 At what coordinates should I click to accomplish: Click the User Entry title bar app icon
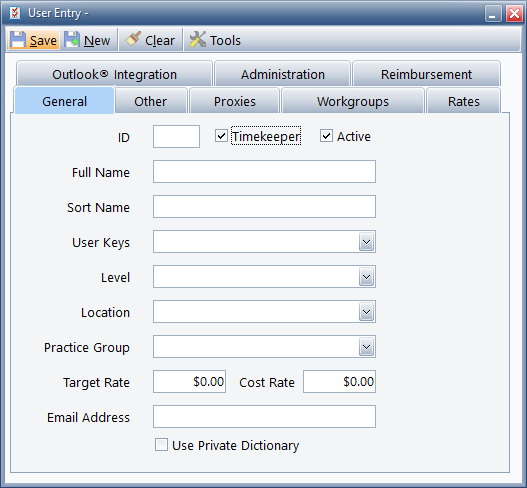click(15, 13)
